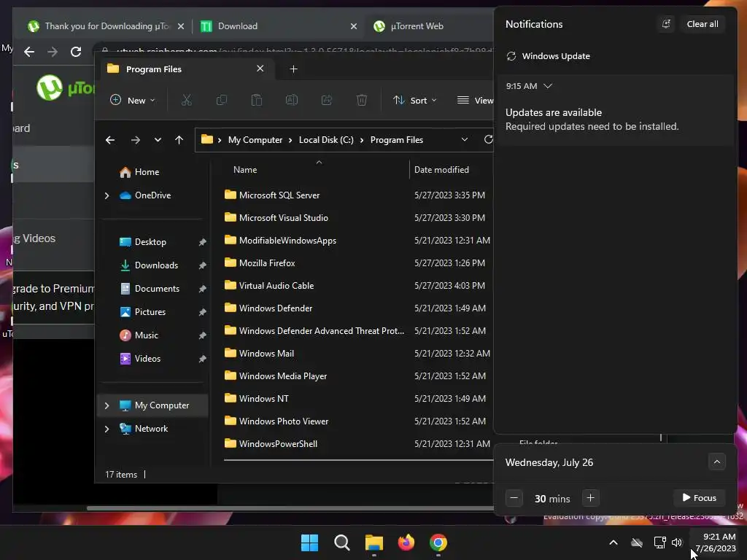Open notification settings icon beside Clear all

pyautogui.click(x=666, y=24)
